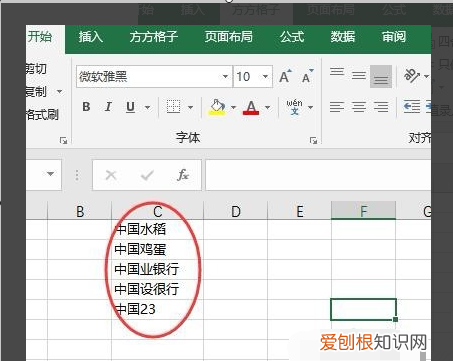Center text horizontally icon
The height and width of the screenshot is (361, 453).
point(359,107)
